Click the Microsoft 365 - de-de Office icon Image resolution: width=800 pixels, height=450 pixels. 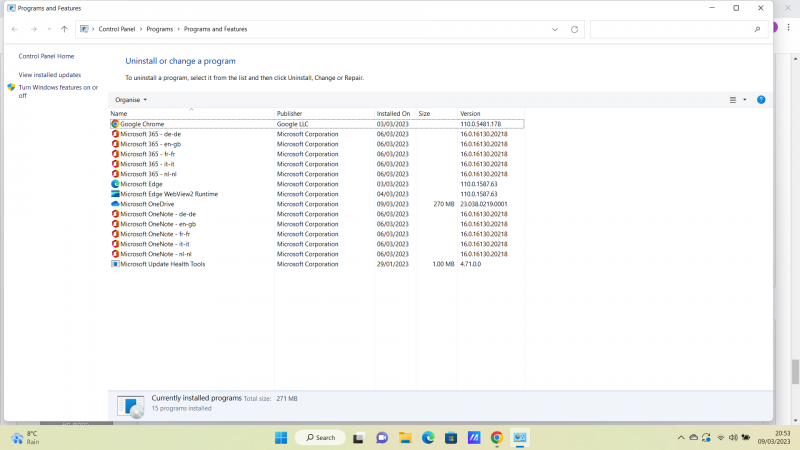[x=115, y=134]
